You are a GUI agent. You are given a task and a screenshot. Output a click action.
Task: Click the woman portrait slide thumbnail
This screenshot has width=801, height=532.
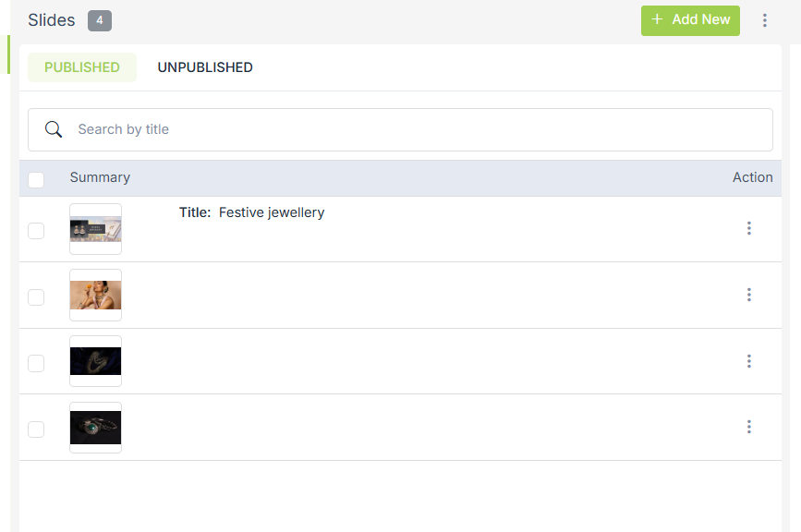coord(95,296)
